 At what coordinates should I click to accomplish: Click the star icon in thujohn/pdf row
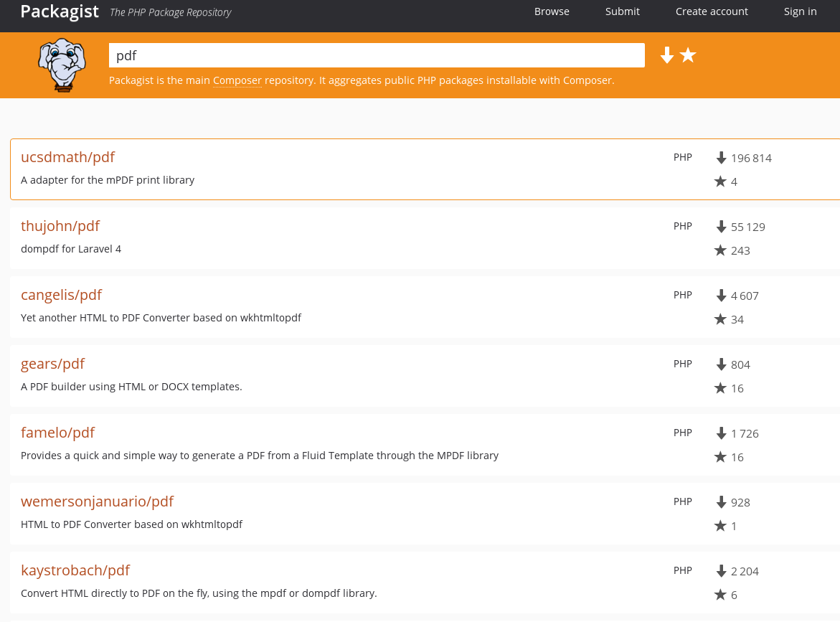pos(720,250)
